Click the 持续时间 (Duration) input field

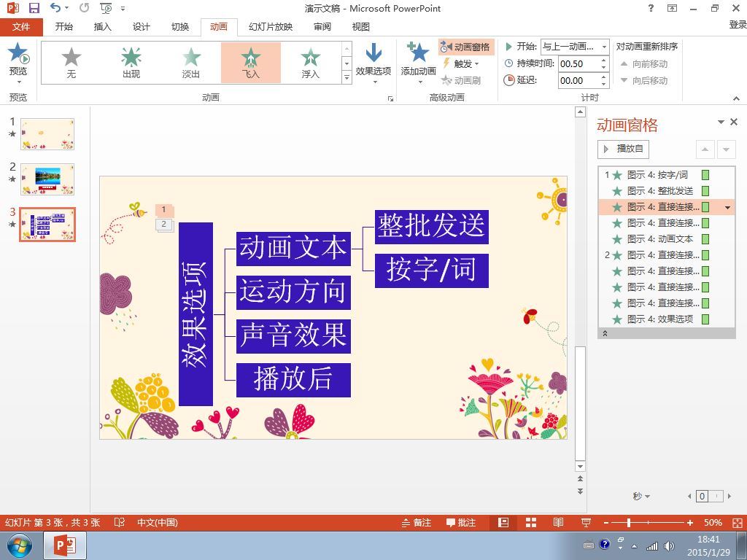pos(578,64)
